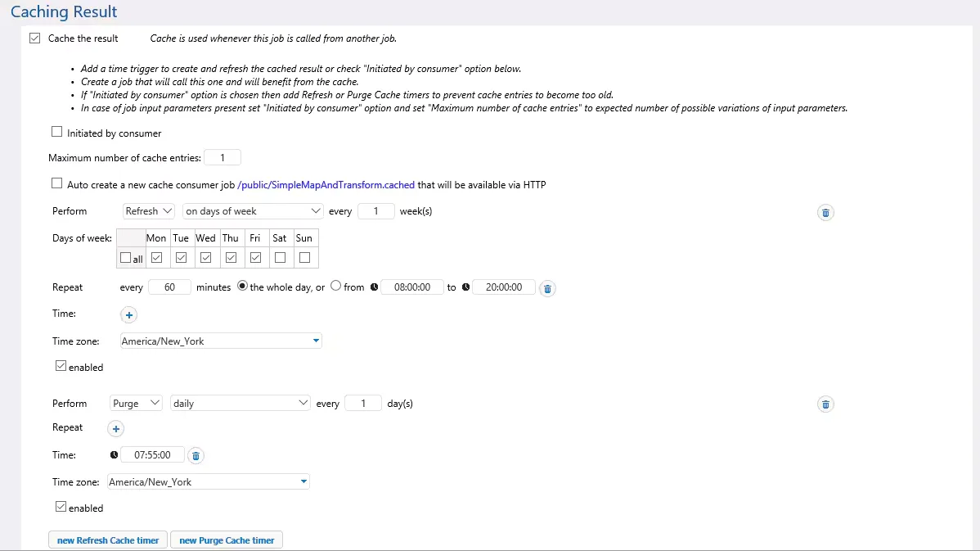The height and width of the screenshot is (551, 980).
Task: Open the /public/SimpleMapAndTransform.cached link
Action: [326, 185]
